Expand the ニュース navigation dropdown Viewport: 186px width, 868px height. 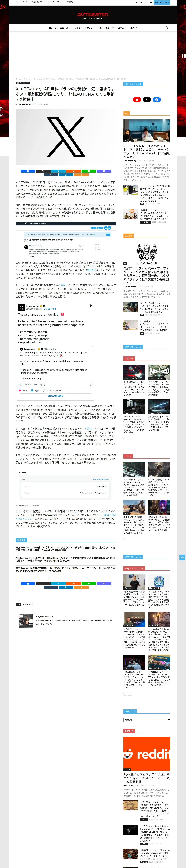(65, 28)
